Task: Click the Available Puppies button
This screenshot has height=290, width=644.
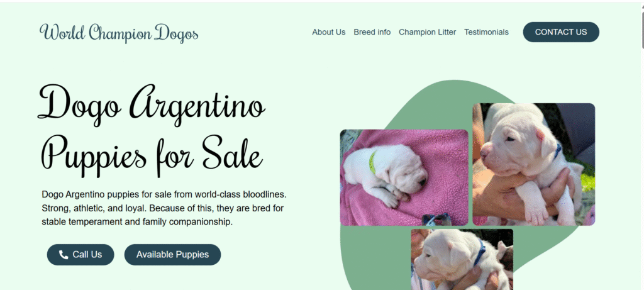Action: 172,255
